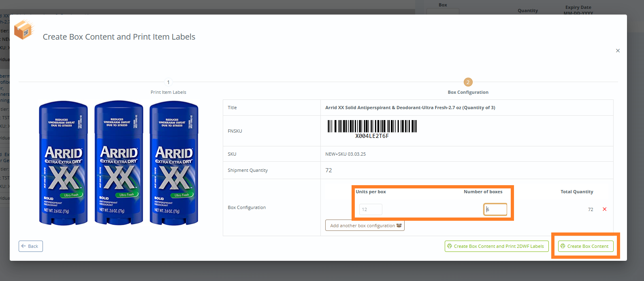This screenshot has width=644, height=281.
Task: Select the middle Arrid deodorant product image
Action: [x=119, y=163]
